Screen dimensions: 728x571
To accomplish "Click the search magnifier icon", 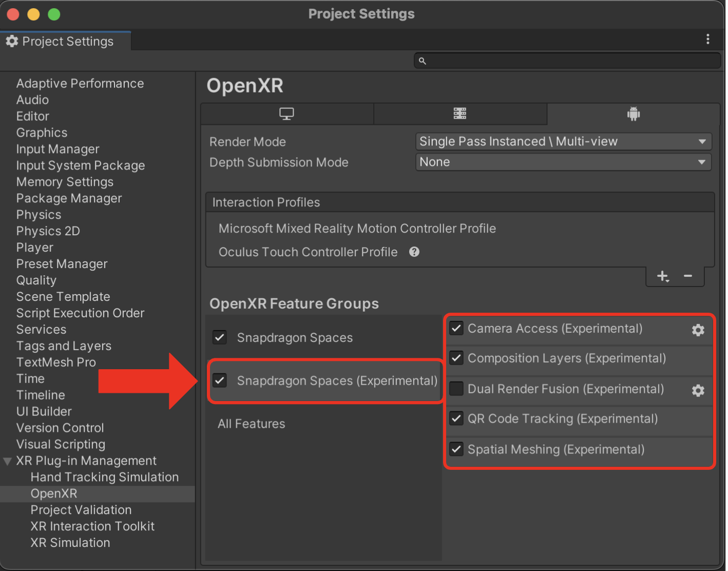I will coord(422,61).
